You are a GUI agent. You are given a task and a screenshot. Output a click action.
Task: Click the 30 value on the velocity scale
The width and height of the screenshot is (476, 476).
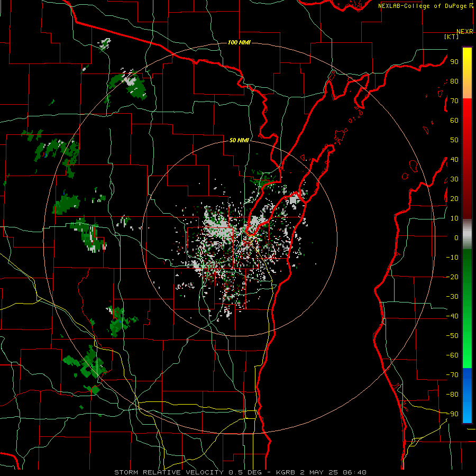(x=454, y=179)
